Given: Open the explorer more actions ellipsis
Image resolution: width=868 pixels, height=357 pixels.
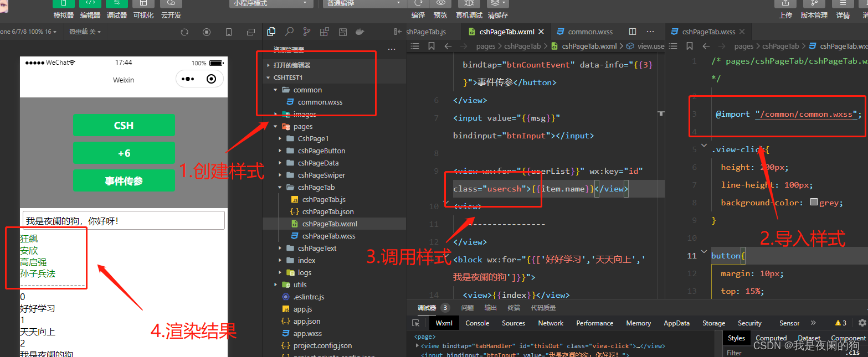Looking at the screenshot, I should [392, 50].
